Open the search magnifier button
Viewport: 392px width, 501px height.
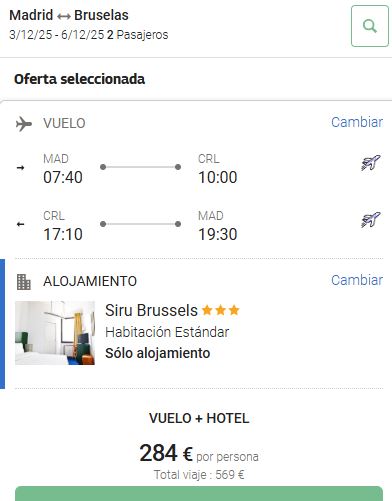(x=370, y=26)
